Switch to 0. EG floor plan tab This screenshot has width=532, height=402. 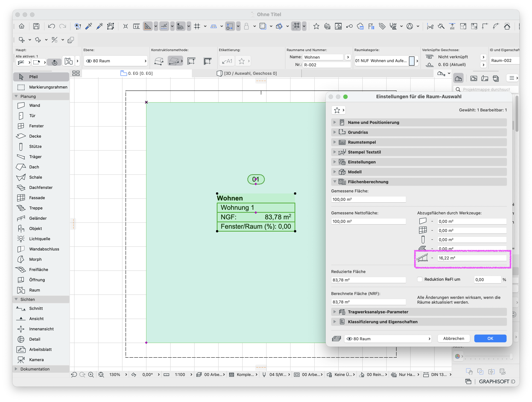[137, 73]
